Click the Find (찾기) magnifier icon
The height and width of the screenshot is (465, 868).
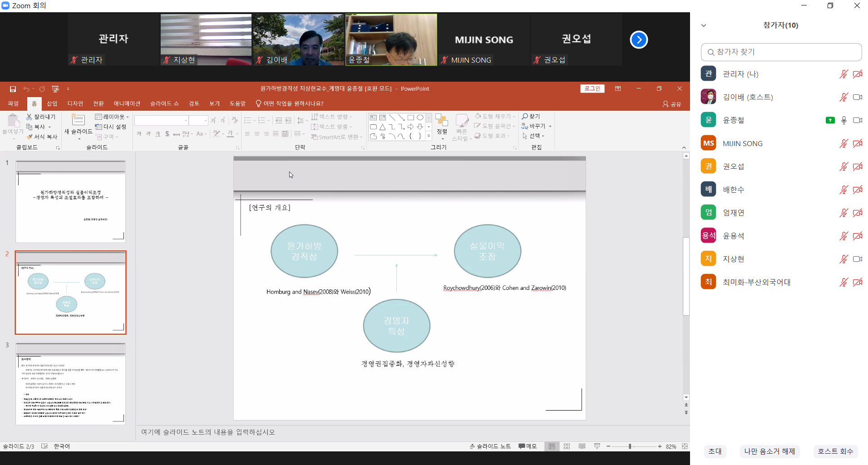tap(525, 117)
